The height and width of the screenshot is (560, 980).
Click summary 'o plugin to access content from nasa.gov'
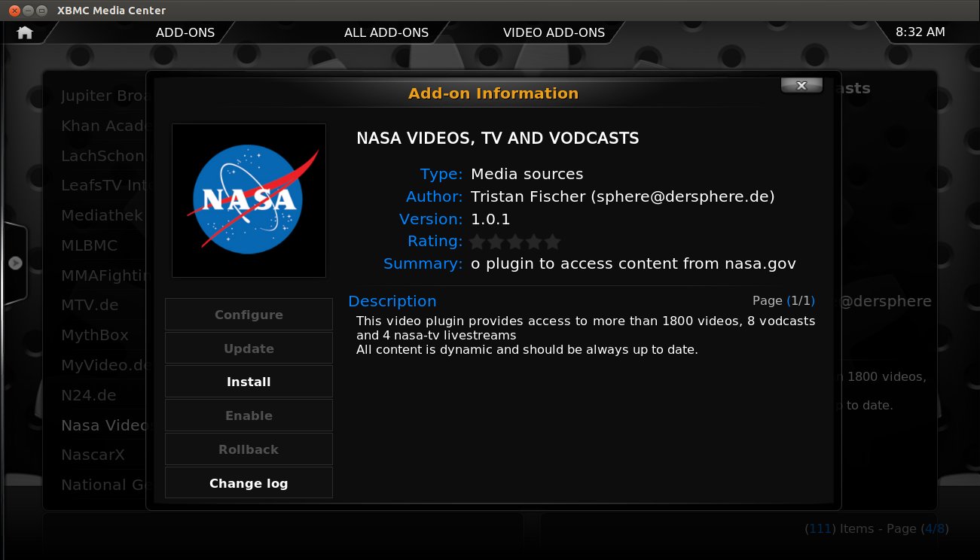pyautogui.click(x=633, y=264)
